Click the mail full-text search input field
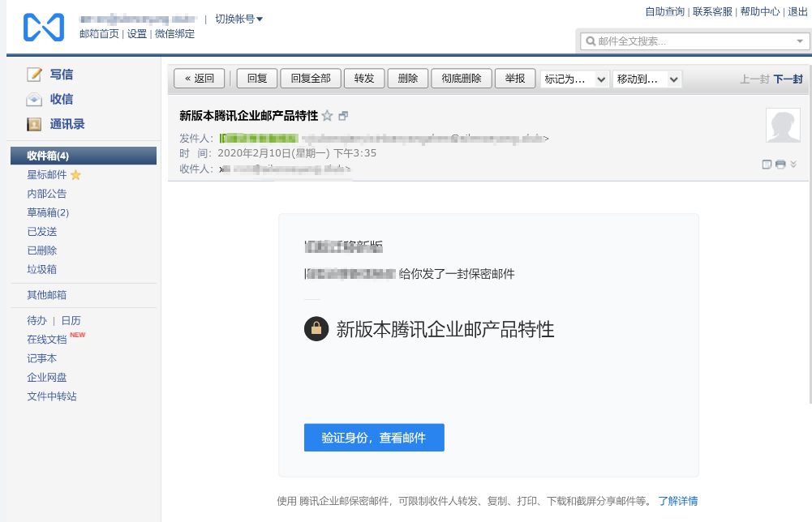 [x=665, y=40]
